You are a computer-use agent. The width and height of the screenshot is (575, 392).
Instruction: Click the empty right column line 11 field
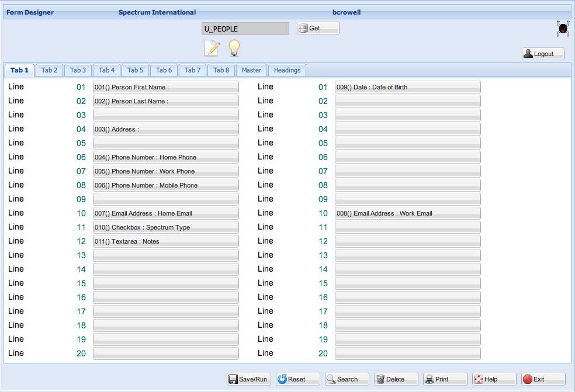click(408, 227)
